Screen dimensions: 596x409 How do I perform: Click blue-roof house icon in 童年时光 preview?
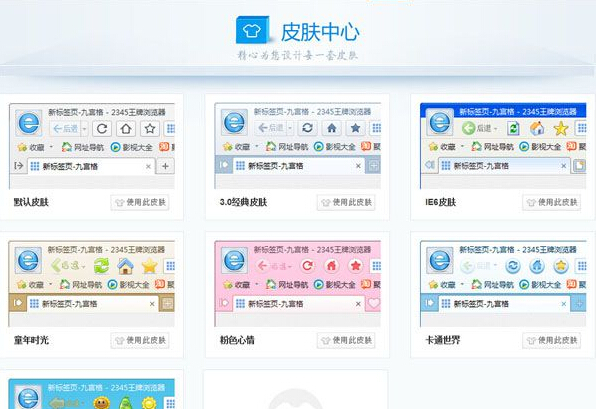coord(125,266)
